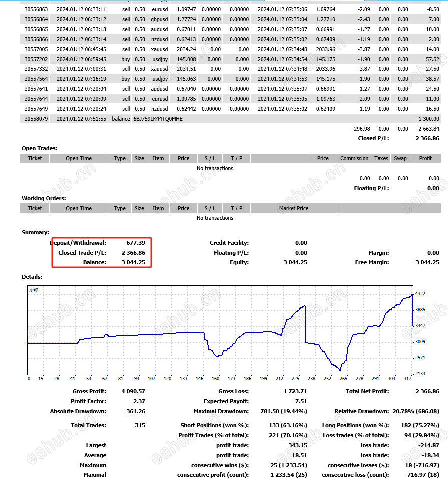Click open price 1.27724 for gbpusd

pos(186,19)
